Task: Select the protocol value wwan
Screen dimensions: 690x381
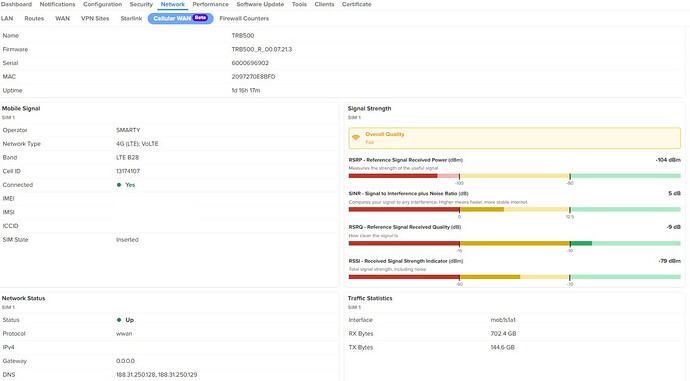Action: pyautogui.click(x=124, y=333)
